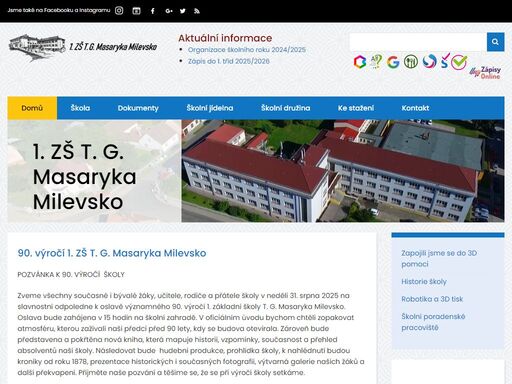Click the search magnifier button
This screenshot has height=384, width=512.
[495, 42]
